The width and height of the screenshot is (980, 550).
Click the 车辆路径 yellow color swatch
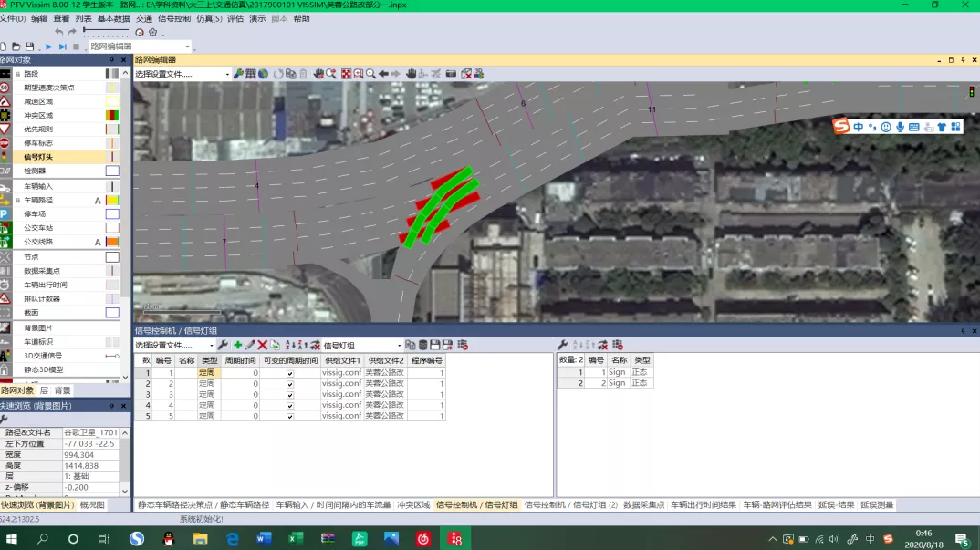[x=112, y=201]
